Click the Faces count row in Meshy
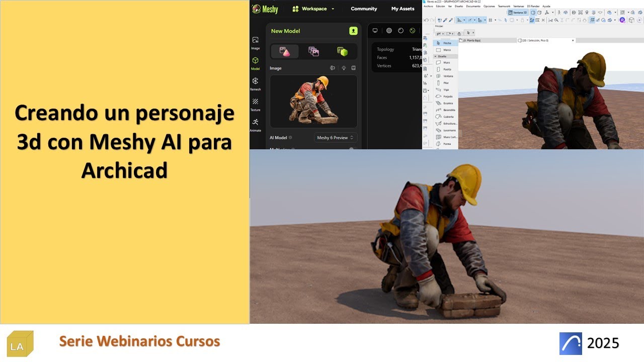644x362 pixels. click(399, 58)
